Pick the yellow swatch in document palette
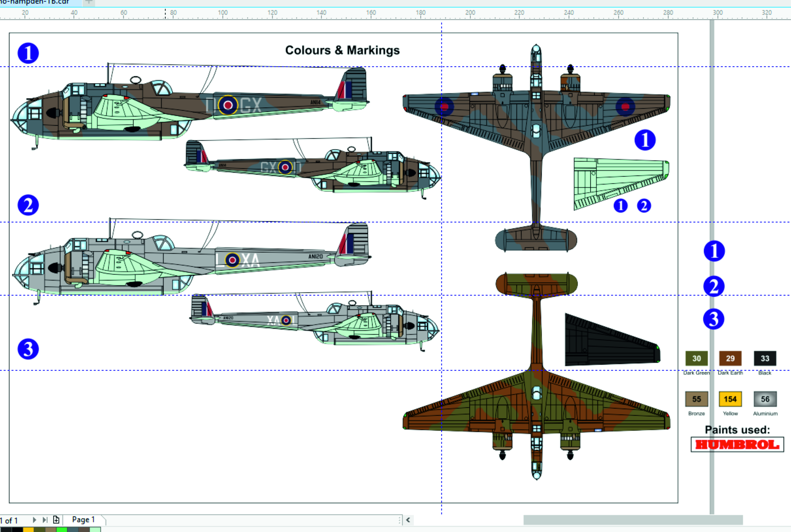Viewport: 791px width, 532px height. 28,530
